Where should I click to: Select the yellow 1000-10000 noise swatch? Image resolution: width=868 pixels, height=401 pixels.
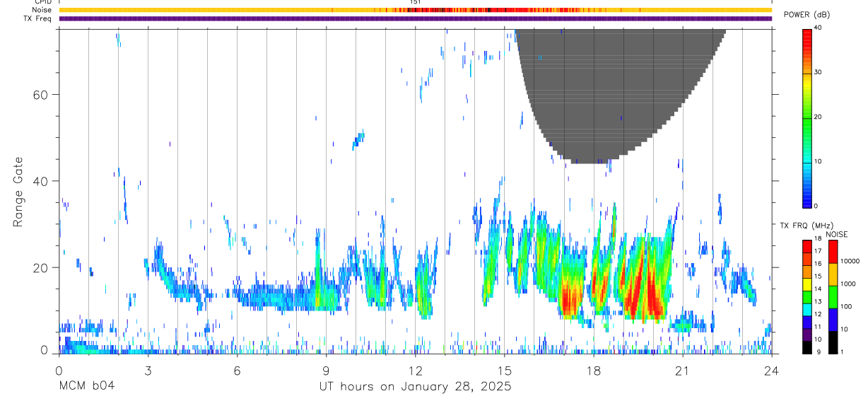point(833,274)
